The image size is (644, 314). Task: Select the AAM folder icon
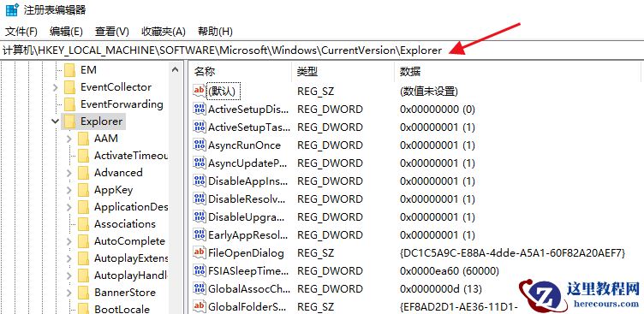click(83, 139)
